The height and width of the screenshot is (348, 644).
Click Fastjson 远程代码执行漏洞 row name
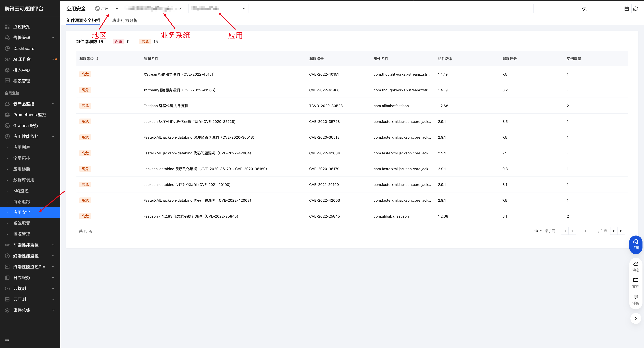166,106
